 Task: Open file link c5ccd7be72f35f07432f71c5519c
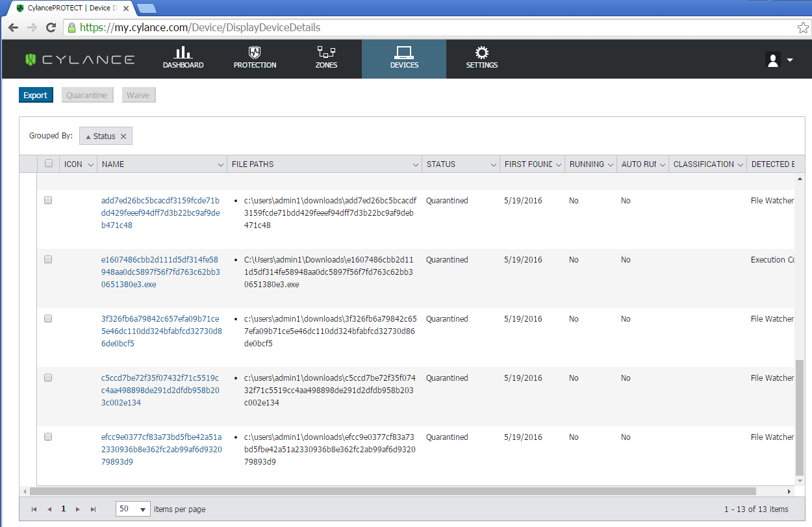point(160,391)
